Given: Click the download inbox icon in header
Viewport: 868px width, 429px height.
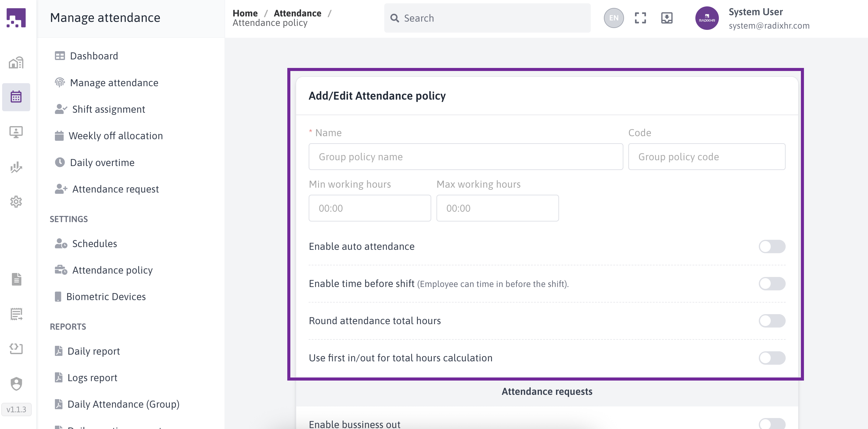Looking at the screenshot, I should (x=666, y=18).
